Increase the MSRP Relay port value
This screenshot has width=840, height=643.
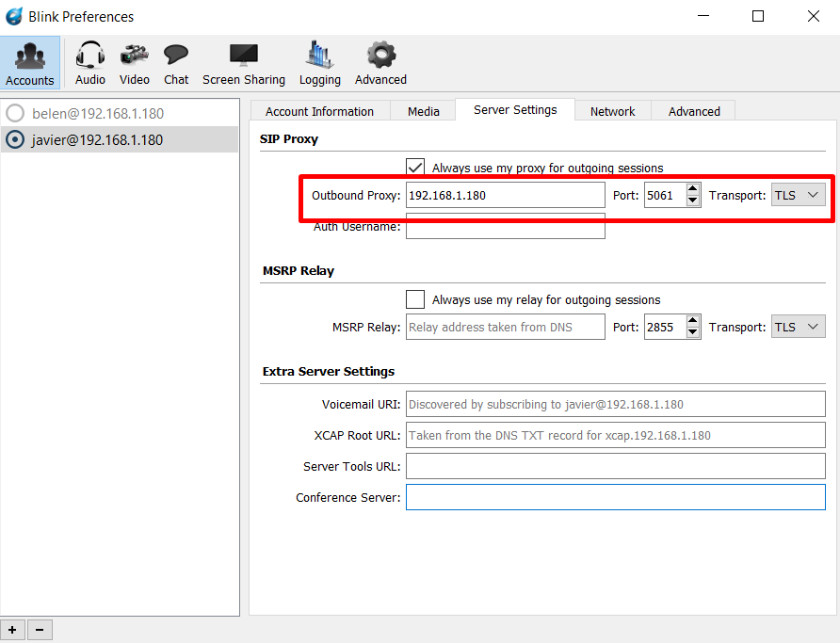[x=693, y=321]
